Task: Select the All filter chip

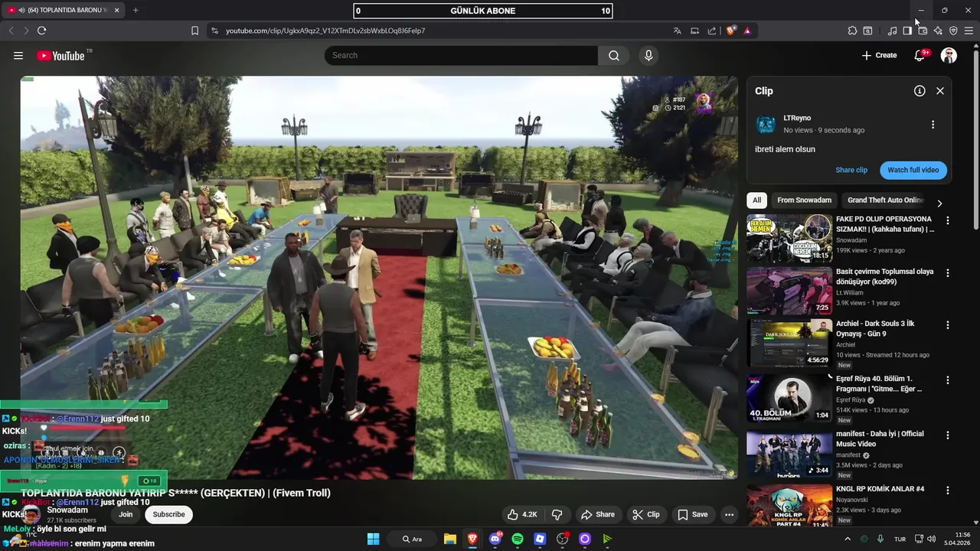Action: (x=756, y=201)
